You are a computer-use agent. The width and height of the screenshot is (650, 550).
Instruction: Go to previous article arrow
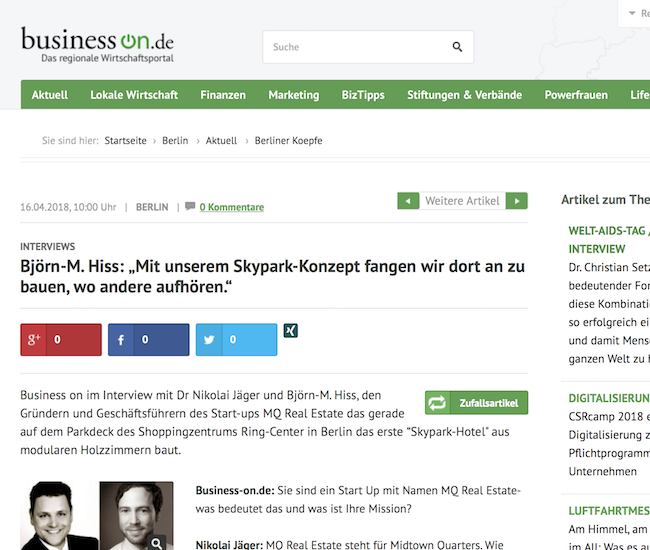[408, 201]
